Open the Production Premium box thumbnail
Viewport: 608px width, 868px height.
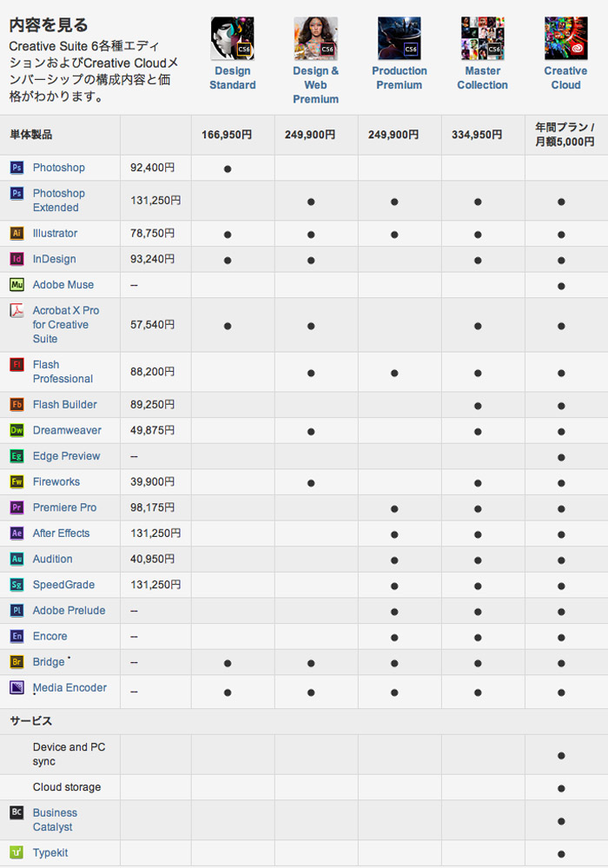[x=399, y=38]
